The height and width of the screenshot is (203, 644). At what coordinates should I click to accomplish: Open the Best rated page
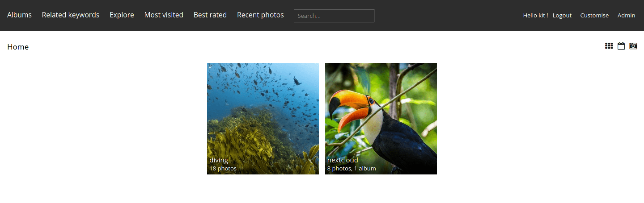210,15
